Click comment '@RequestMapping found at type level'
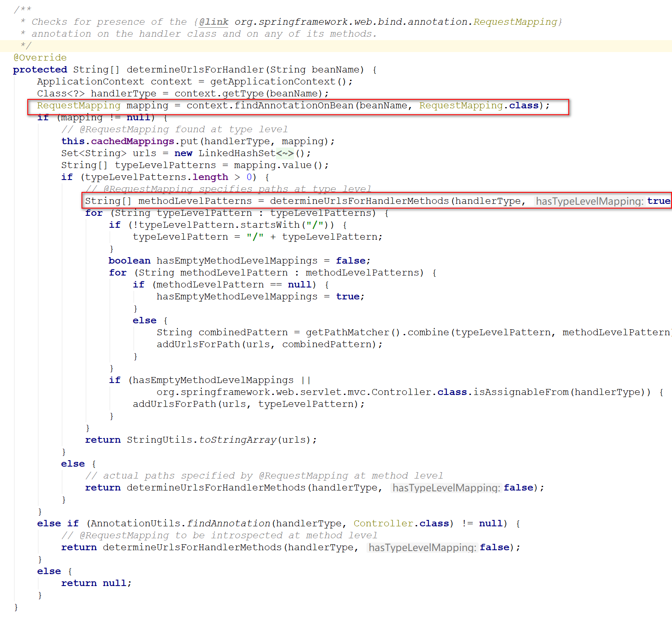The height and width of the screenshot is (624, 672). click(x=175, y=129)
